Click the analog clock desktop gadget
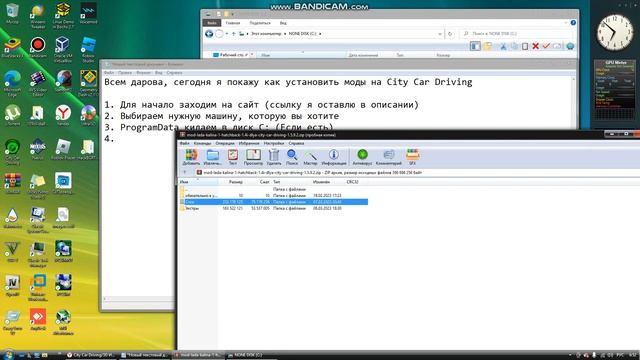This screenshot has width=640, height=360. [615, 32]
